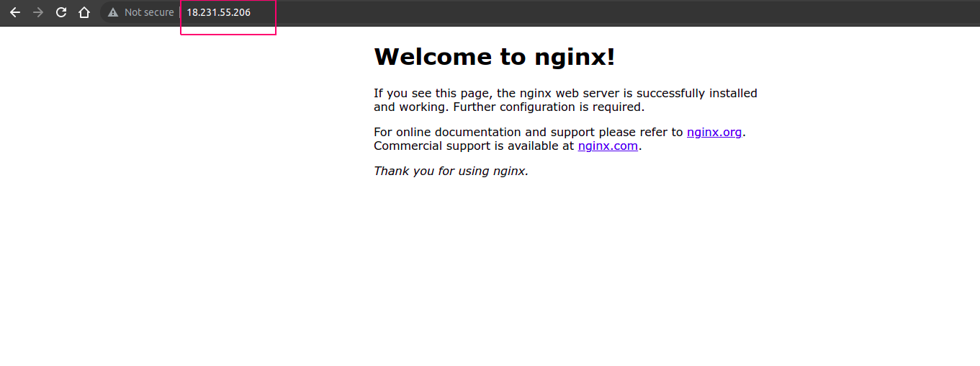
Task: Click the Welcome to nginx! heading
Action: click(x=495, y=56)
